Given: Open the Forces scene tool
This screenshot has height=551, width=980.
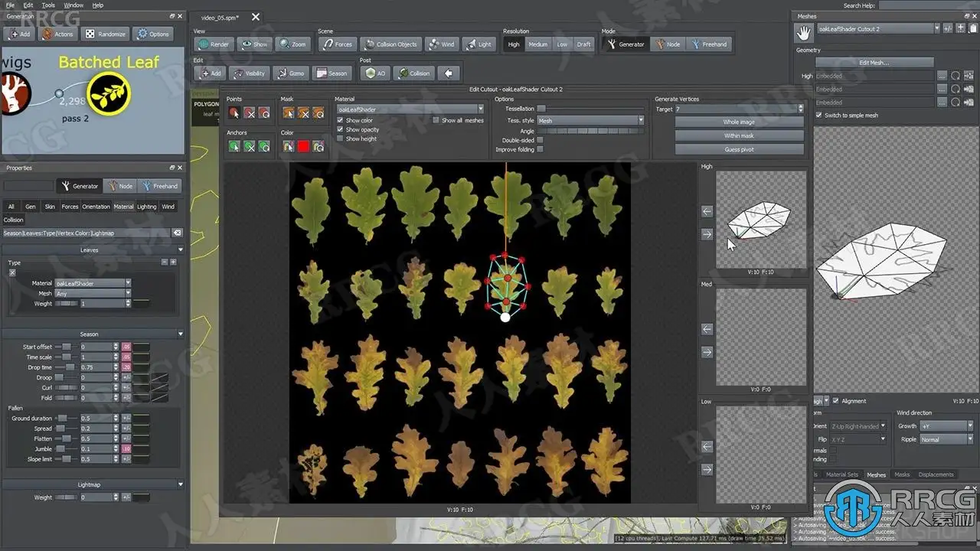Looking at the screenshot, I should tap(336, 44).
